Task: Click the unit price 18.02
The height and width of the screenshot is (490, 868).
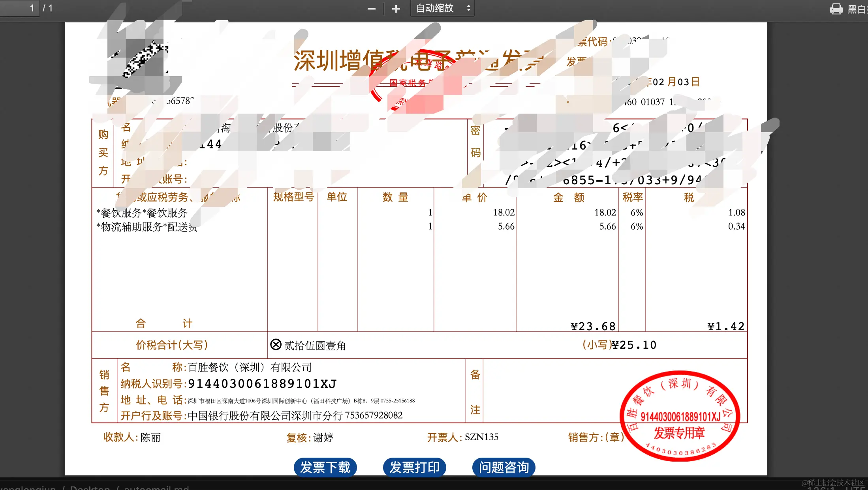Action: pyautogui.click(x=504, y=212)
